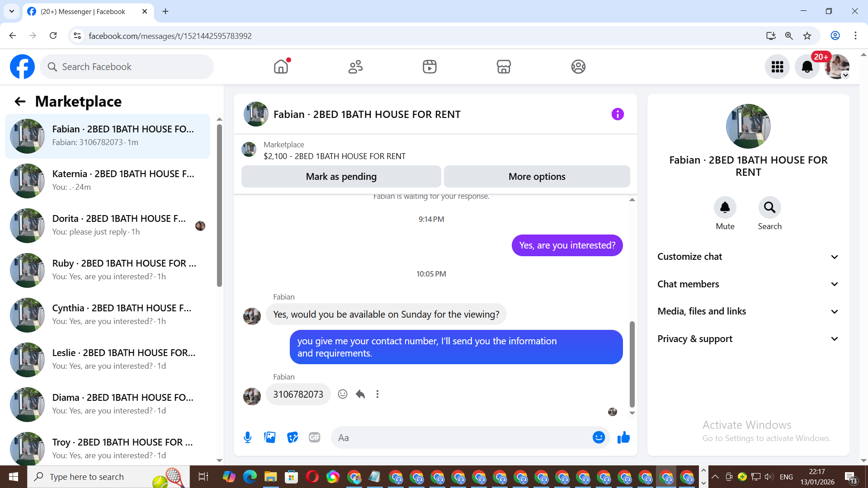
Task: React to the 3106782073 message
Action: click(x=343, y=394)
